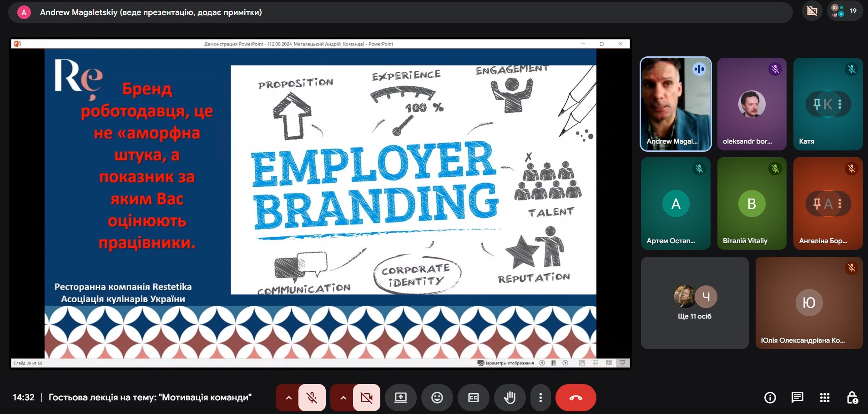The width and height of the screenshot is (868, 414).
Task: Leave the call with red hang-up button
Action: pyautogui.click(x=575, y=398)
